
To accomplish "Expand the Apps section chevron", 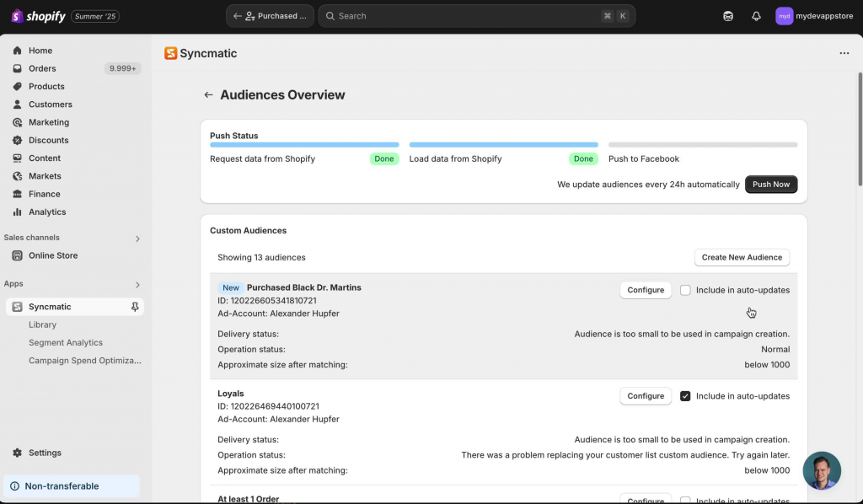I will click(137, 285).
